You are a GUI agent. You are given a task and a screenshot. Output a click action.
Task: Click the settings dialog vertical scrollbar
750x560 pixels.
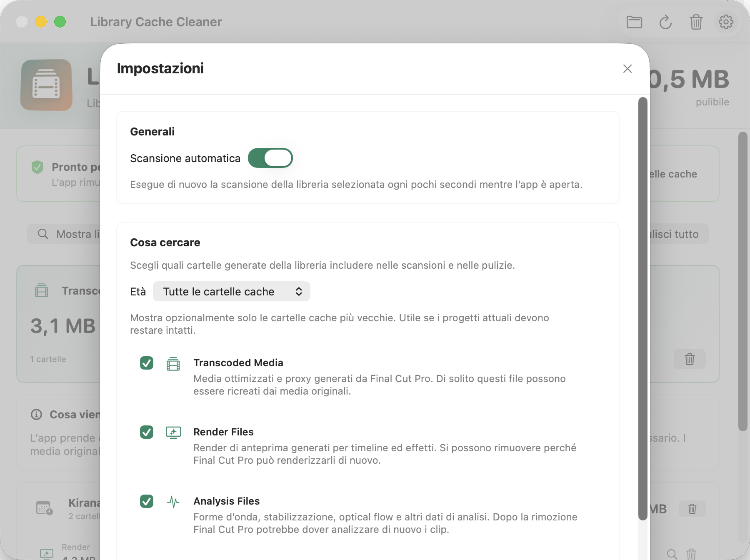pos(643,308)
